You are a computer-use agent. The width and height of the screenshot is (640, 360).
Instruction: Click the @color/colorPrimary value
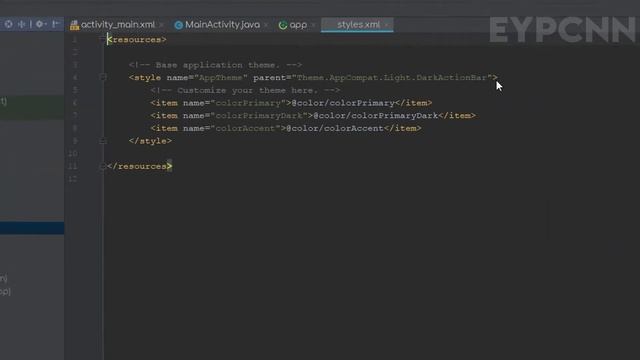point(343,103)
